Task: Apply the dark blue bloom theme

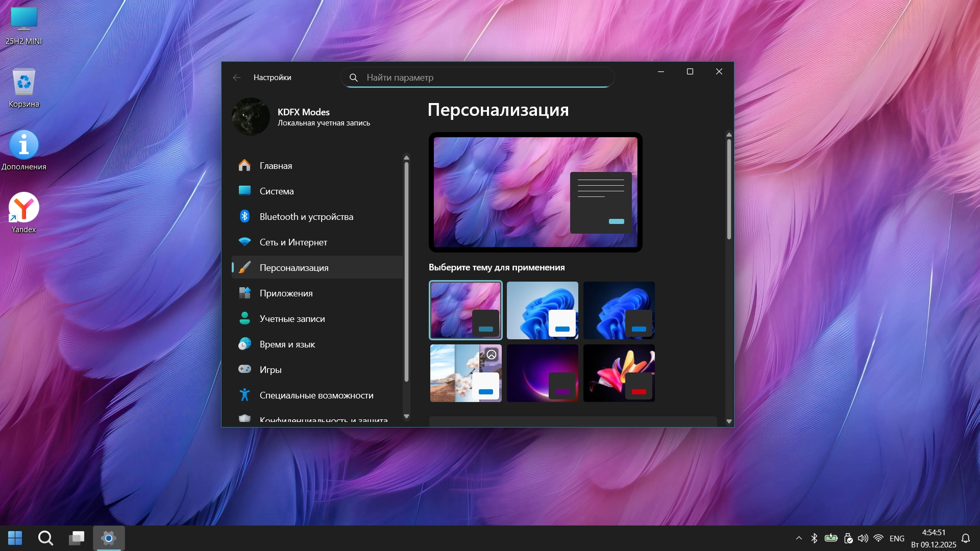Action: pos(619,310)
